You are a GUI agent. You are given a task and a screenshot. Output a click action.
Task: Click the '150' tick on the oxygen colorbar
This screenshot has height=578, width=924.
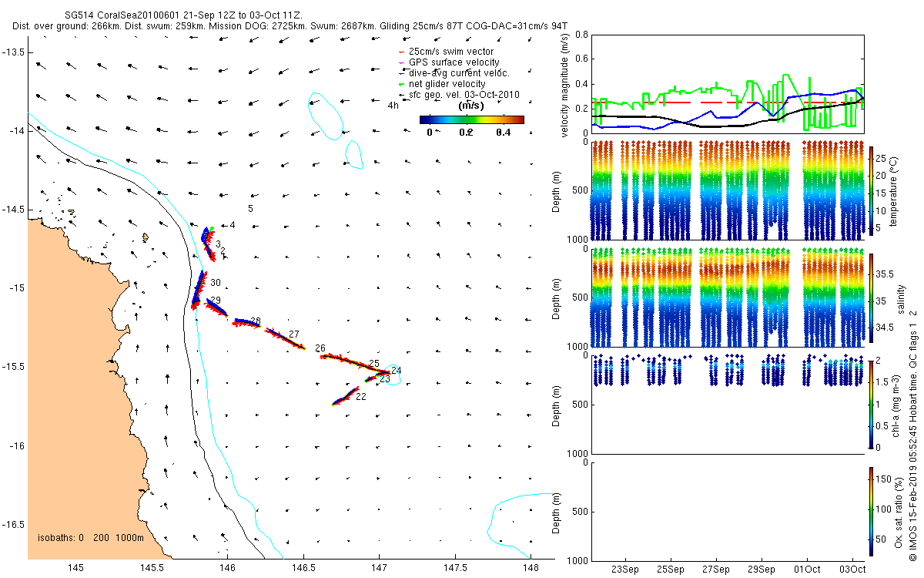coord(884,479)
